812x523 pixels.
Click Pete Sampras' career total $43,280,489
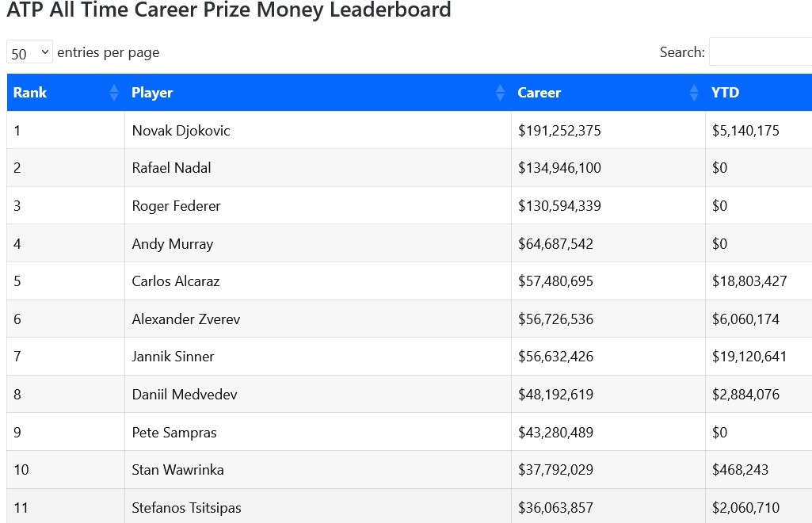555,433
